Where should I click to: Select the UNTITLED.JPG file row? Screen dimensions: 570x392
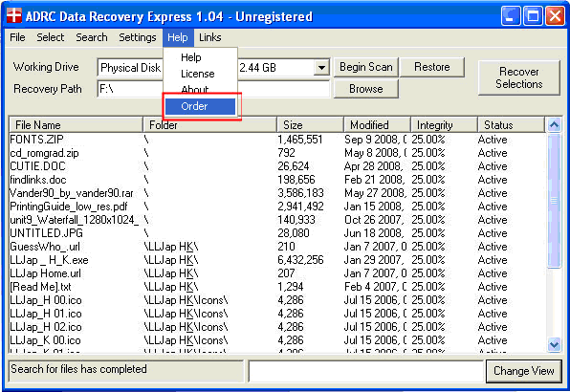[x=277, y=233]
